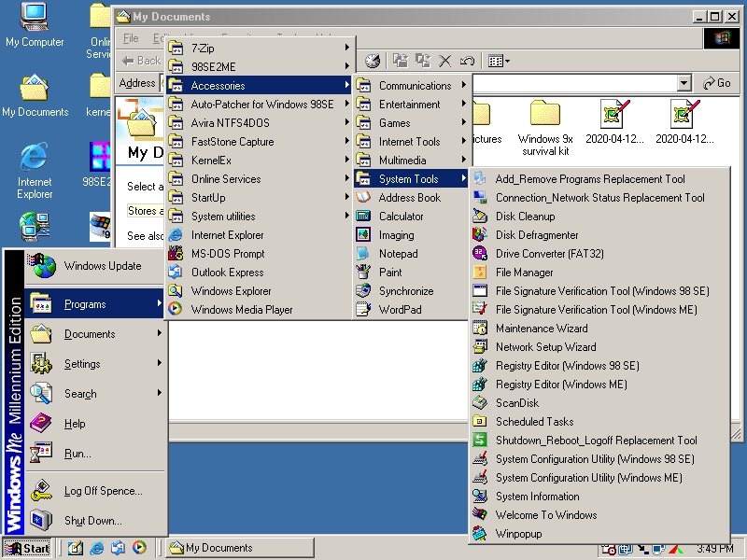Launch System Information
Screen dimensions: 747x560
pyautogui.click(x=599, y=497)
